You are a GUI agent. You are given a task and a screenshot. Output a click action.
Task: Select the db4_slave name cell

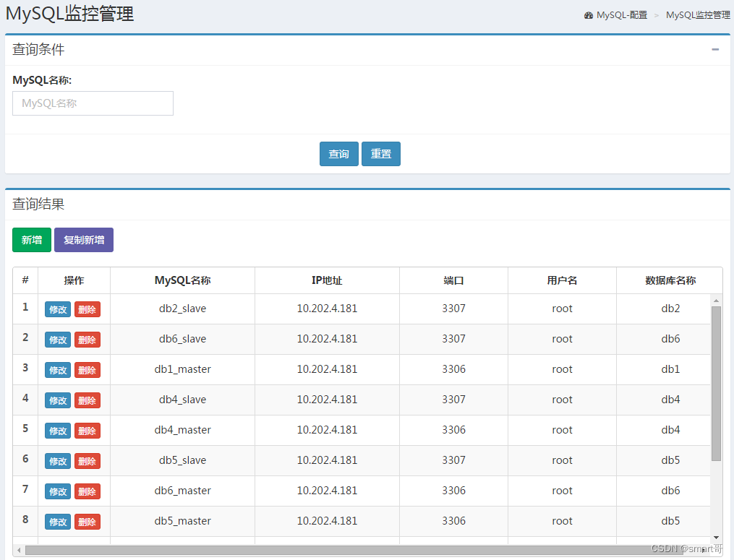tap(182, 400)
